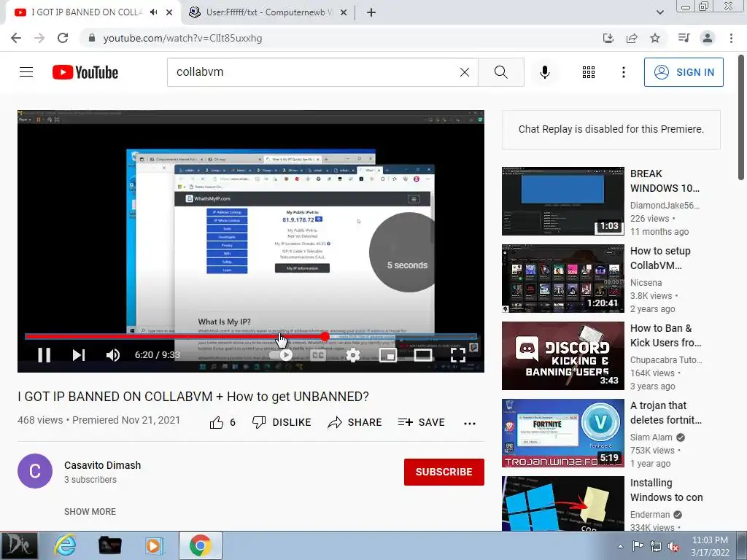Open How to Ban & Kick Users title
The width and height of the screenshot is (747, 560).
click(665, 335)
